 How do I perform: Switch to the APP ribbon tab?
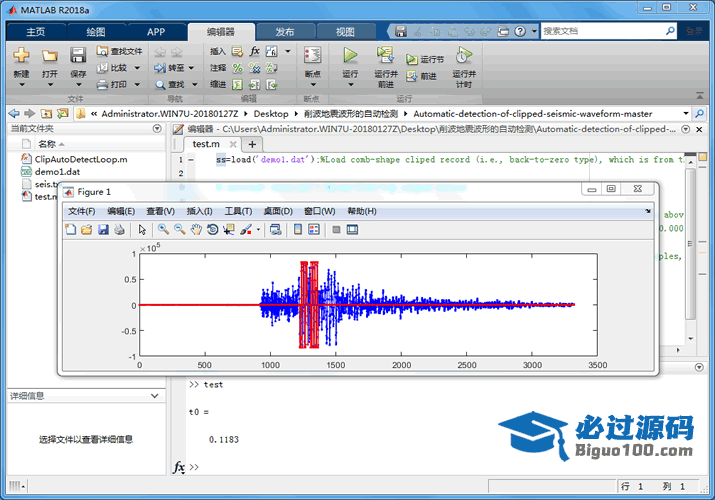156,32
